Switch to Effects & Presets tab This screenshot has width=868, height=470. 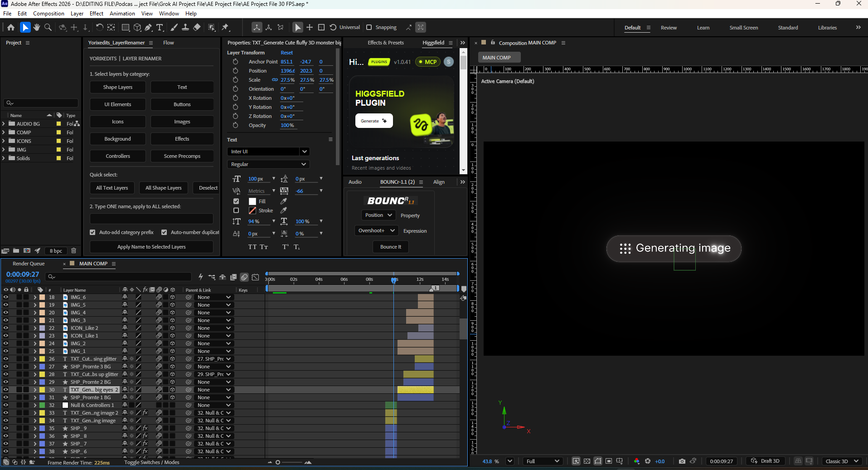(x=386, y=43)
